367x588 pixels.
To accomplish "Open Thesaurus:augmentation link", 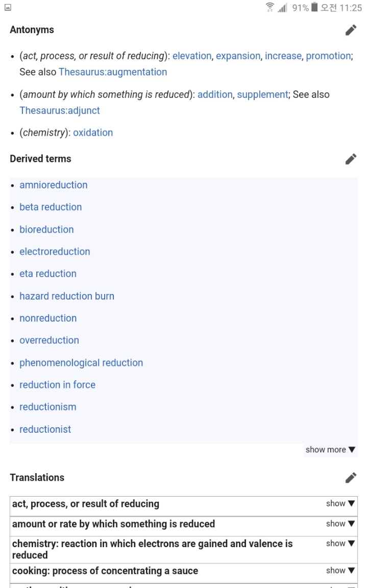I will 113,72.
